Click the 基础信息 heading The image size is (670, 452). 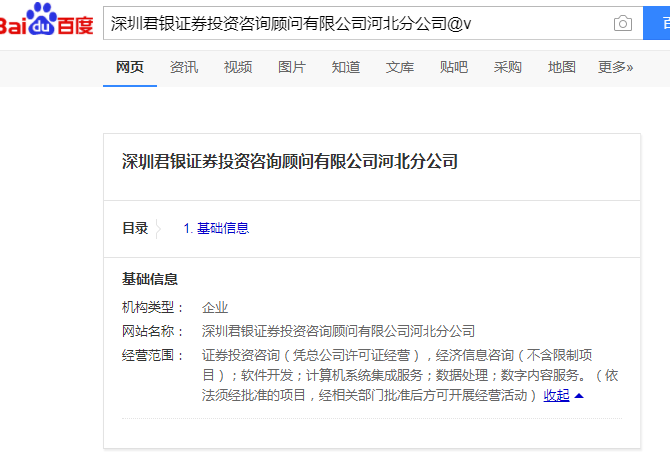pos(150,279)
